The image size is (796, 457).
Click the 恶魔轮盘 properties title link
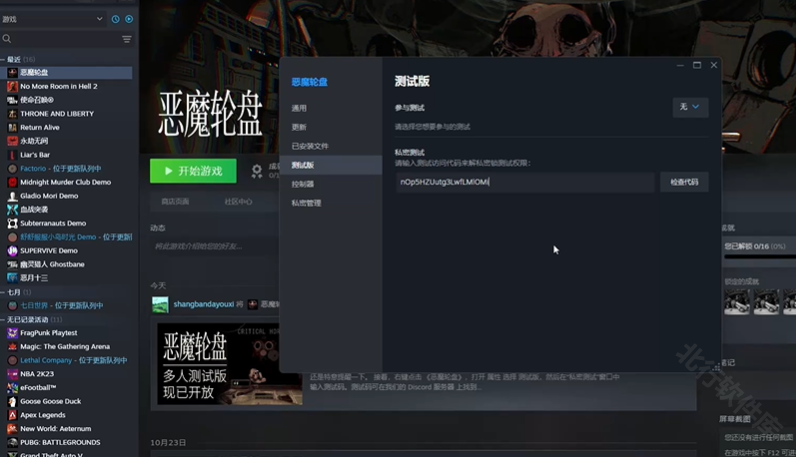(309, 82)
